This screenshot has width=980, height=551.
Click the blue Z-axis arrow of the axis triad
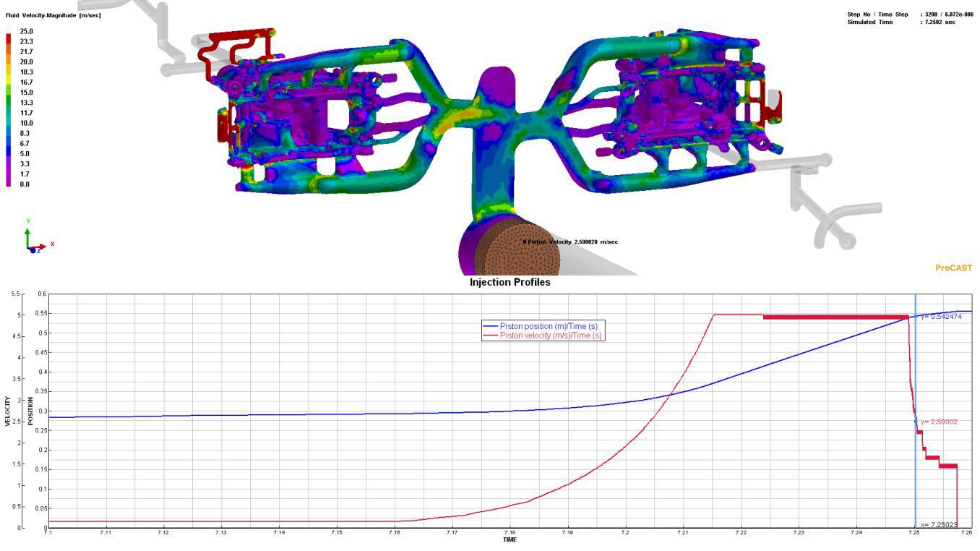[x=33, y=251]
